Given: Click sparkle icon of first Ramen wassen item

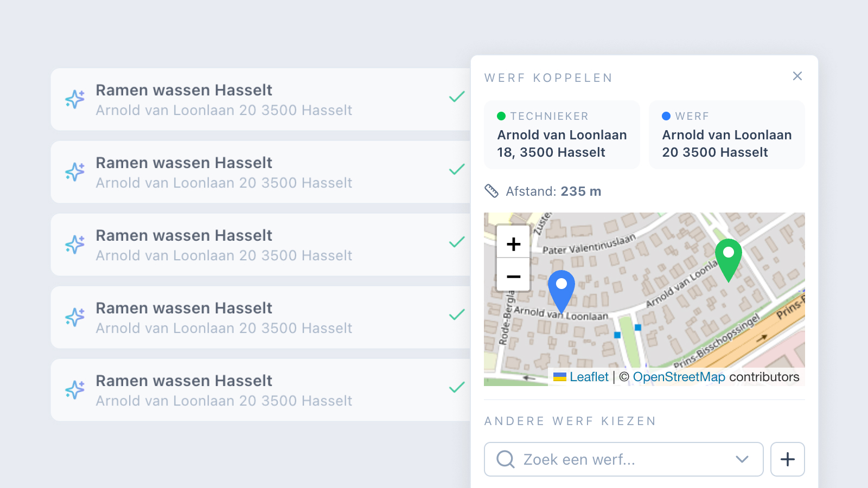Looking at the screenshot, I should 75,99.
